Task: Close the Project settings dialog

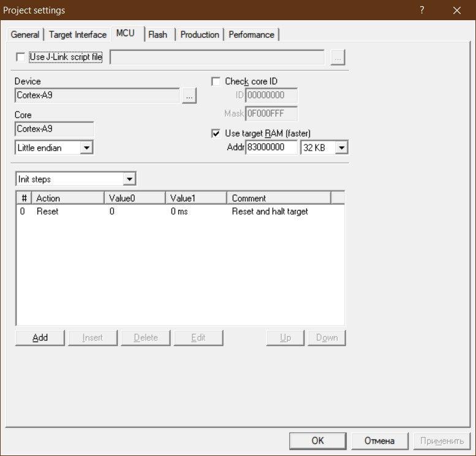Action: coord(457,10)
